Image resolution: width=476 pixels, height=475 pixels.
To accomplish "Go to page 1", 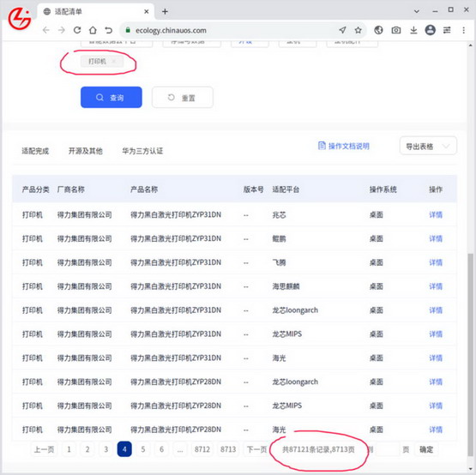I will pos(69,449).
